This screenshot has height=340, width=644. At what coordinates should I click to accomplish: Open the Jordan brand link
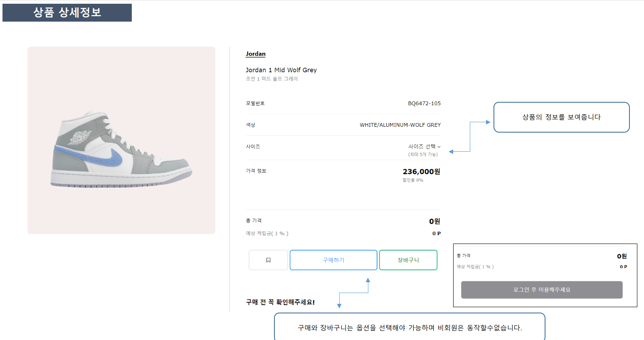point(255,54)
